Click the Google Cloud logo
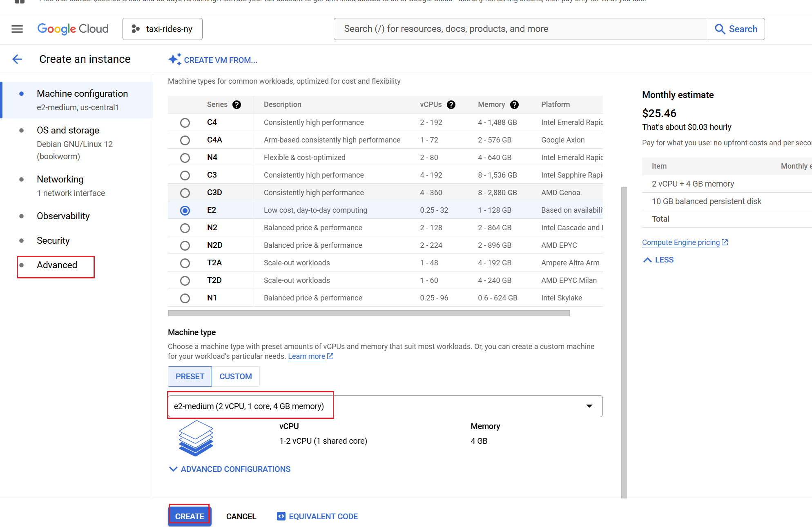 pyautogui.click(x=73, y=29)
